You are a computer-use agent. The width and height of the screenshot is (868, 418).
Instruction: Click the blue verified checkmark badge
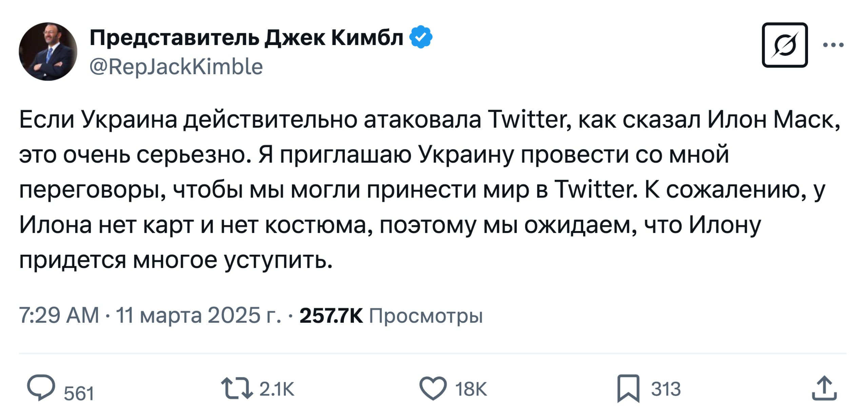point(421,37)
